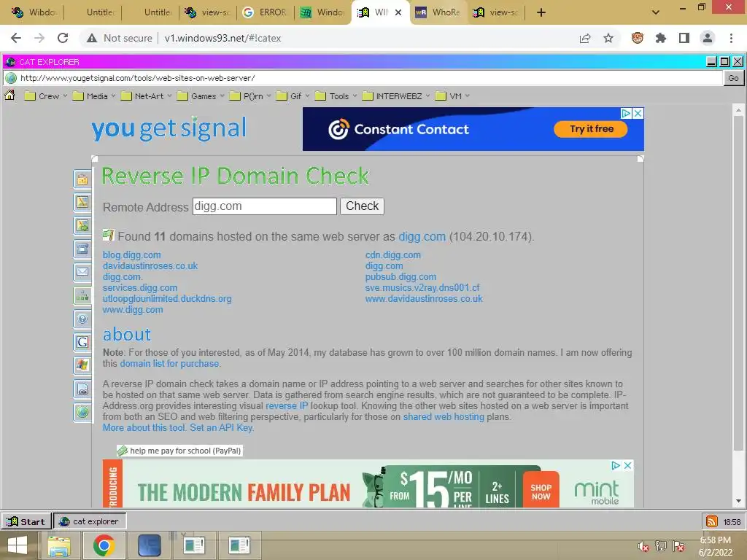Click the Go button in Cat Explorer
The width and height of the screenshot is (747, 560).
734,78
